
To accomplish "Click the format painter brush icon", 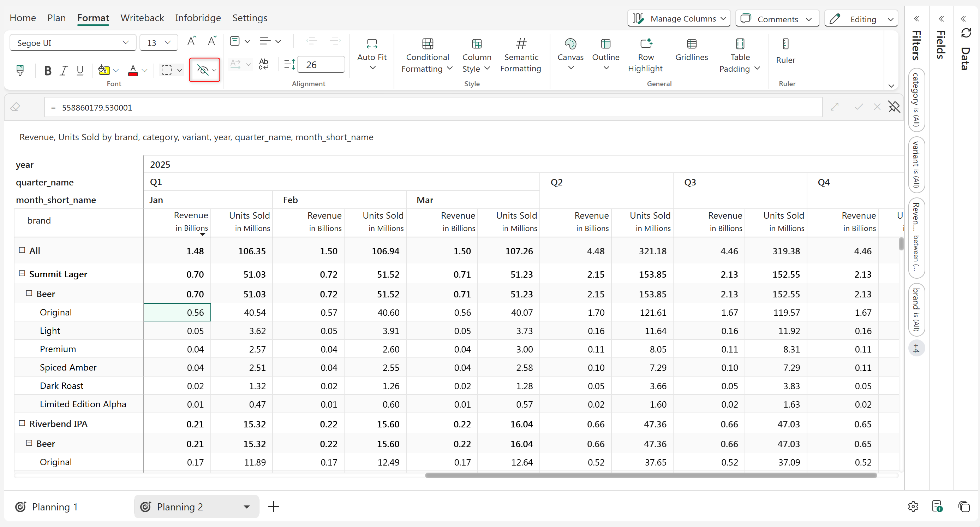I will click(x=20, y=70).
